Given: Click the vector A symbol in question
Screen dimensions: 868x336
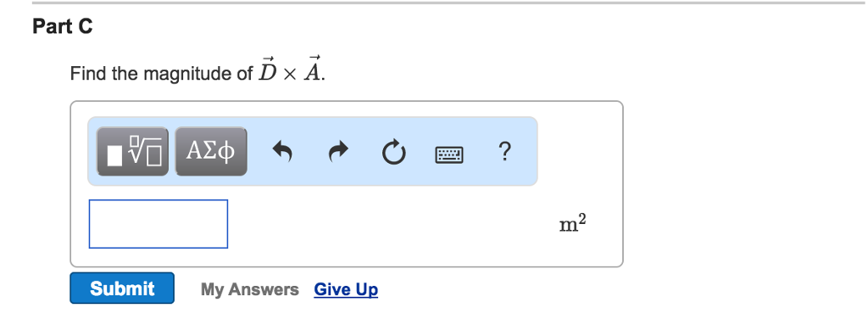Looking at the screenshot, I should pos(313,69).
